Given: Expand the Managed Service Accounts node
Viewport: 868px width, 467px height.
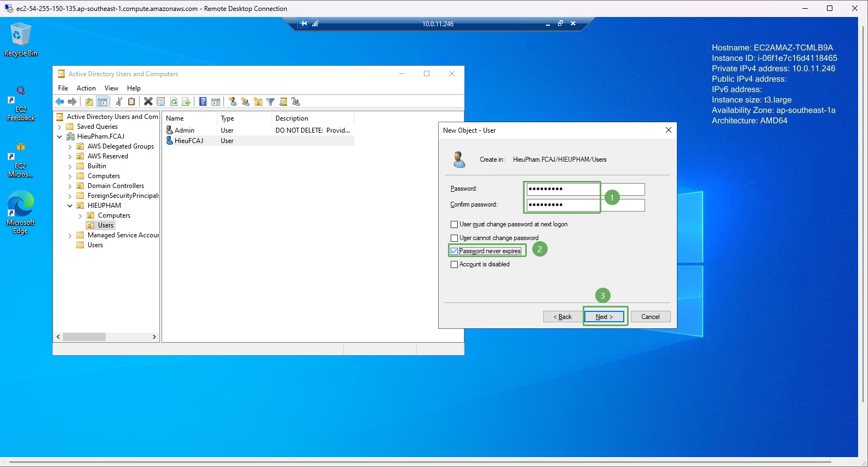Looking at the screenshot, I should click(70, 235).
